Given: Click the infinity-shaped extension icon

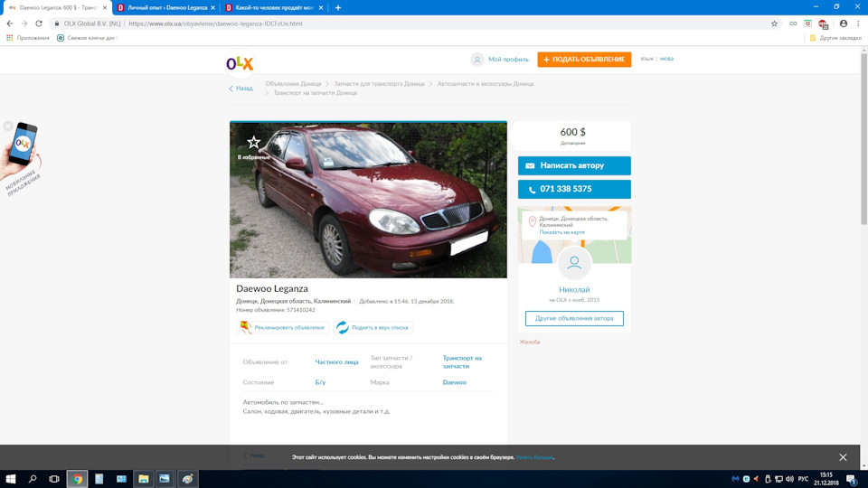Looking at the screenshot, I should [x=793, y=23].
